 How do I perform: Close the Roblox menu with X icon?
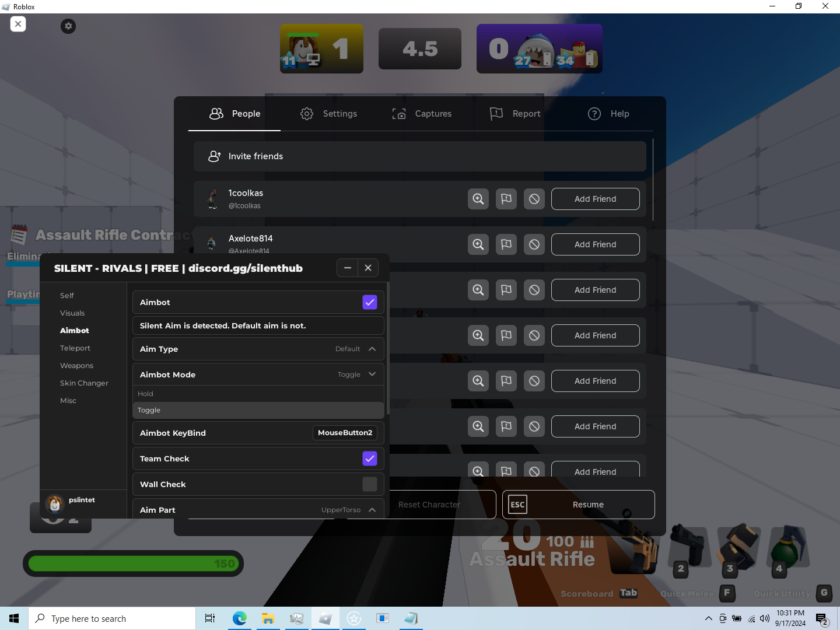[18, 24]
